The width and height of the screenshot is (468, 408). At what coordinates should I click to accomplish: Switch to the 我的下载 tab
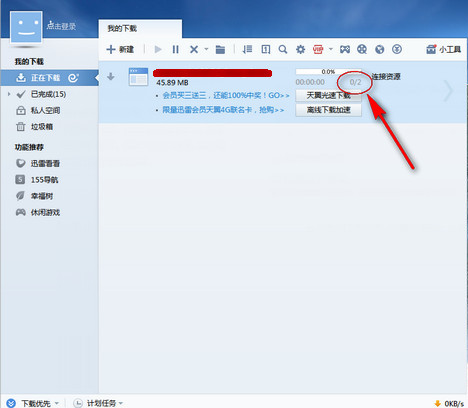click(122, 29)
